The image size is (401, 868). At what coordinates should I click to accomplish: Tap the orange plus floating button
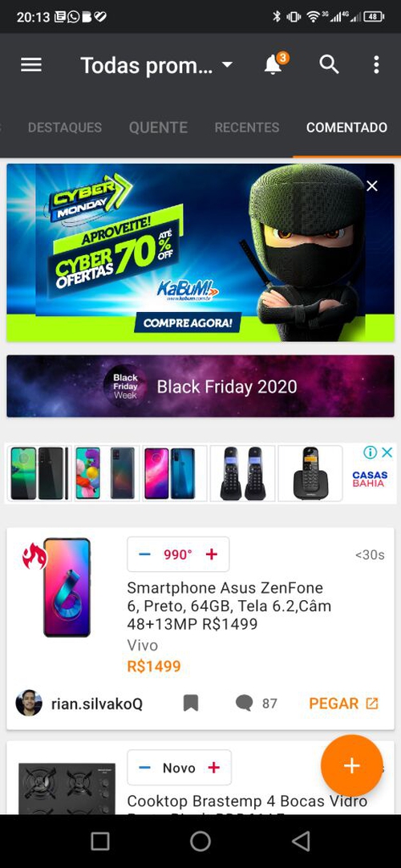click(x=352, y=765)
